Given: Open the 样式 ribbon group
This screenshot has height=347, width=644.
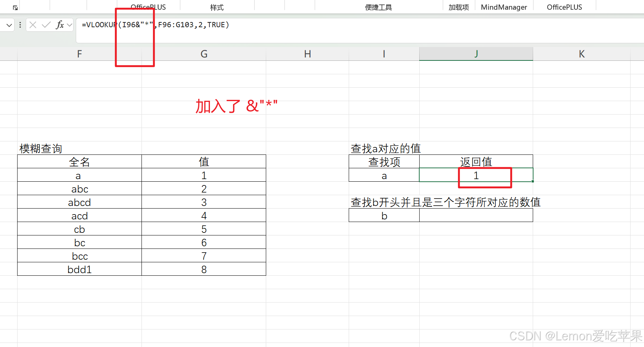Looking at the screenshot, I should click(217, 7).
